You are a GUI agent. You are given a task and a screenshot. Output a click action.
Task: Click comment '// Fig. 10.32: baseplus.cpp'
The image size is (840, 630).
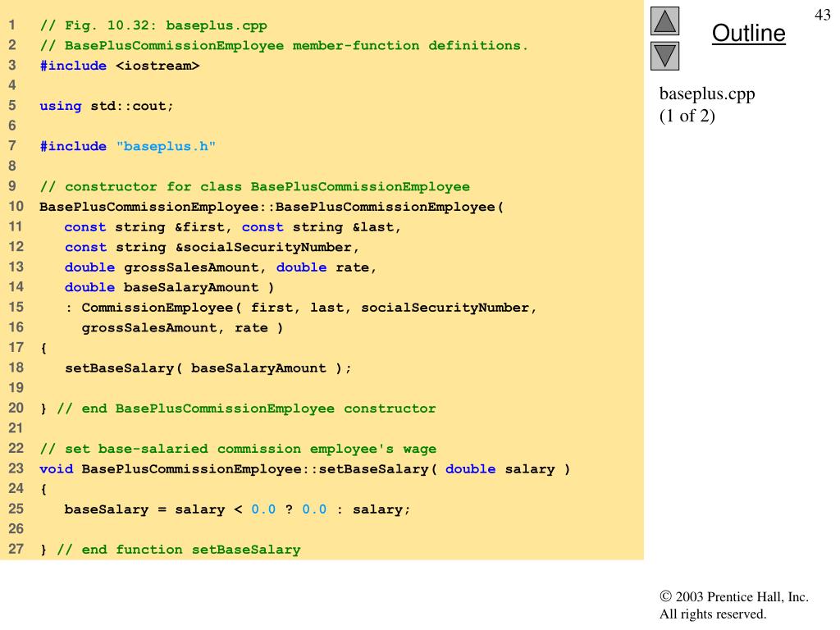pyautogui.click(x=153, y=25)
